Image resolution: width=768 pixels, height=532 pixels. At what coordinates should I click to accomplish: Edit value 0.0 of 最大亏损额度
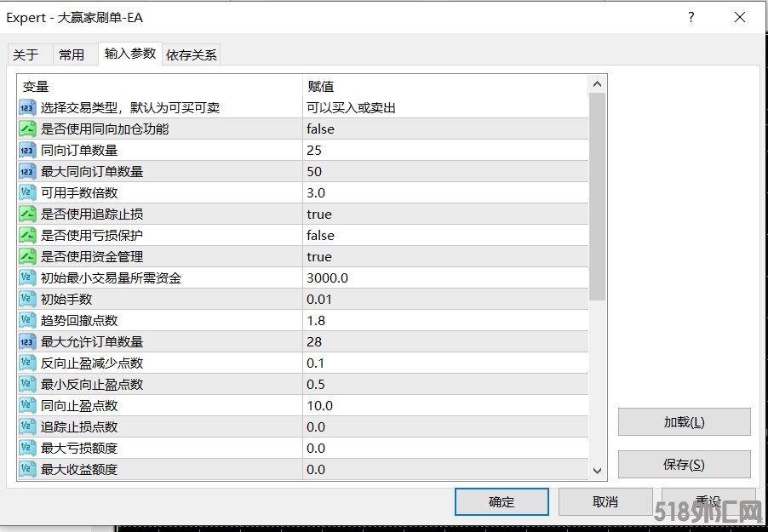coord(445,448)
